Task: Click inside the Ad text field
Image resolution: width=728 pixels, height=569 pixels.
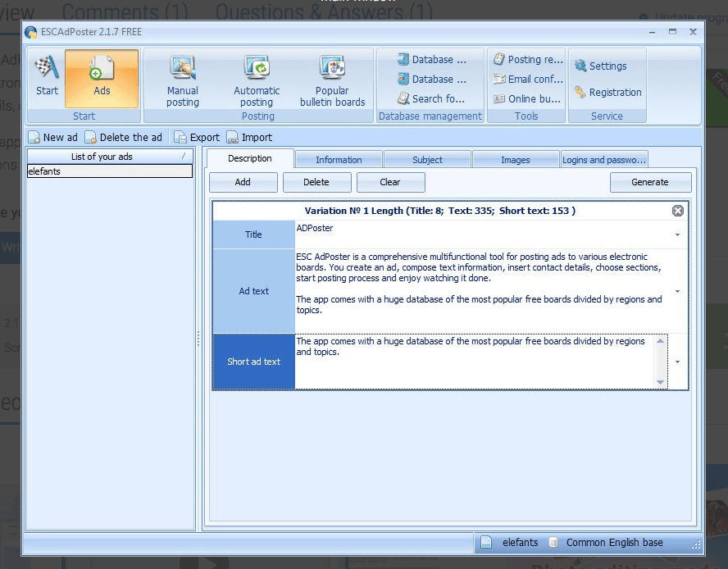Action: pos(481,291)
